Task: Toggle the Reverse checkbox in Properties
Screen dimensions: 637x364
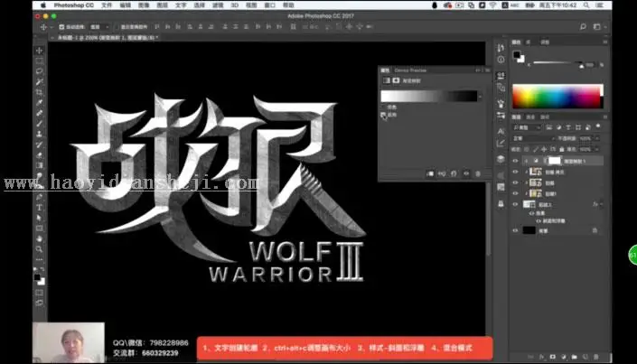Action: 383,115
